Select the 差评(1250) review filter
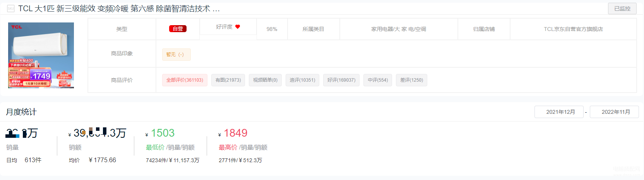644x180 pixels. click(x=411, y=80)
